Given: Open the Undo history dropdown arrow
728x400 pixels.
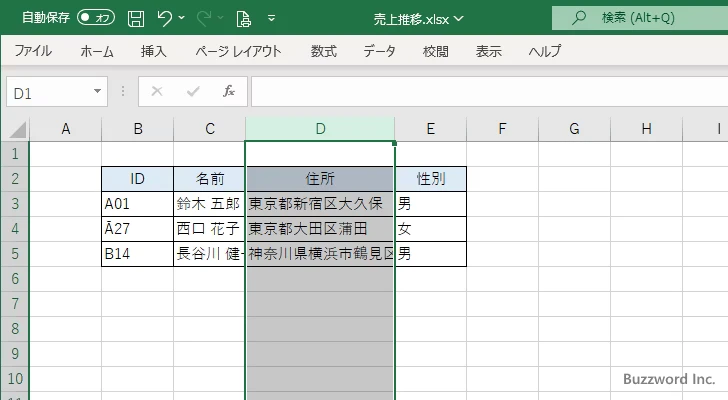Looking at the screenshot, I should (x=182, y=18).
